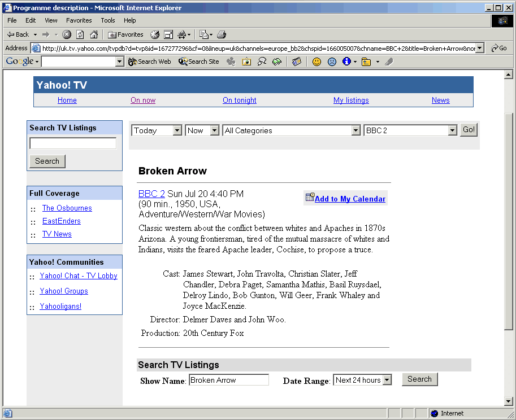Click the Page Info blue icon

click(346, 62)
